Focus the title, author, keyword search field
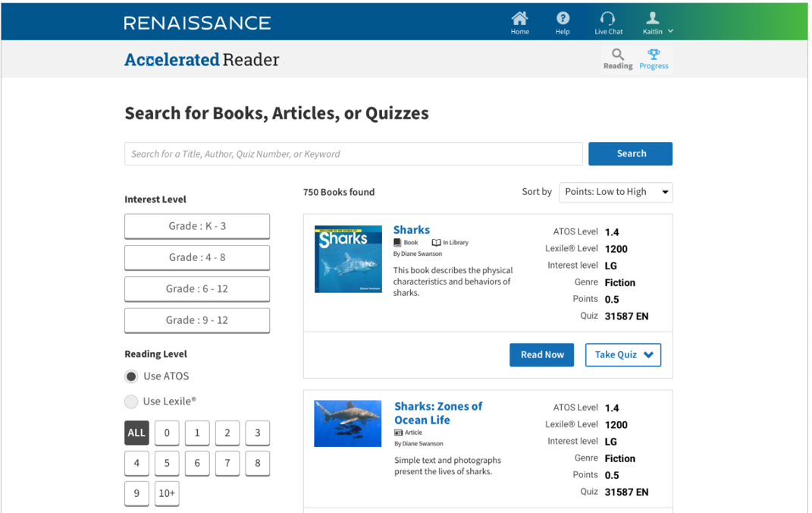The height and width of the screenshot is (513, 812). (x=353, y=153)
